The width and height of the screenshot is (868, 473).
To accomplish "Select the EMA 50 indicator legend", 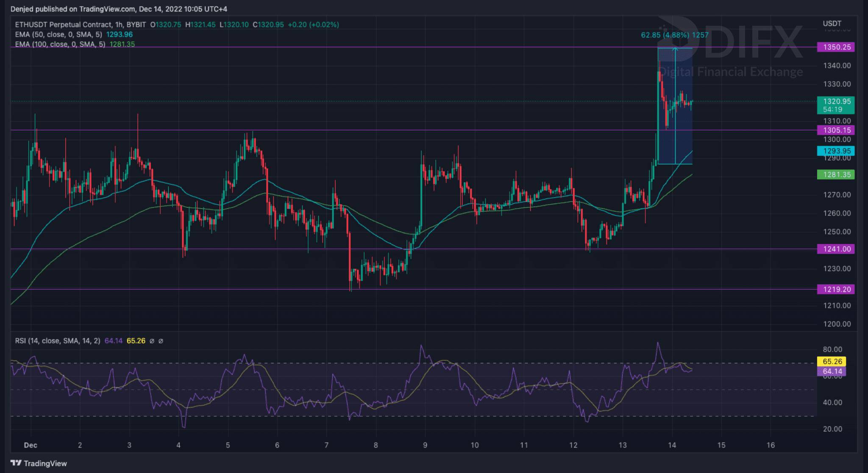I will click(x=58, y=34).
